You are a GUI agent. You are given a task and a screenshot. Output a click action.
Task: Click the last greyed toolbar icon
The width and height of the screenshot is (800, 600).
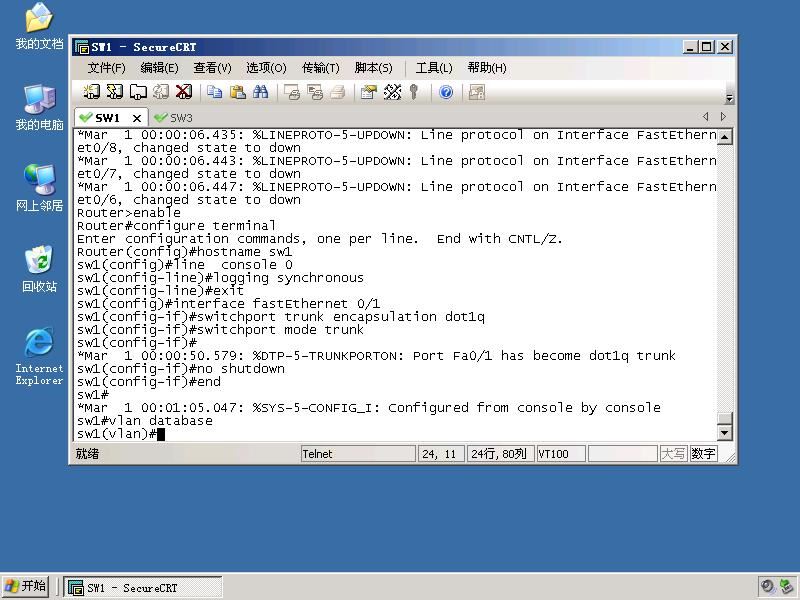(x=477, y=92)
